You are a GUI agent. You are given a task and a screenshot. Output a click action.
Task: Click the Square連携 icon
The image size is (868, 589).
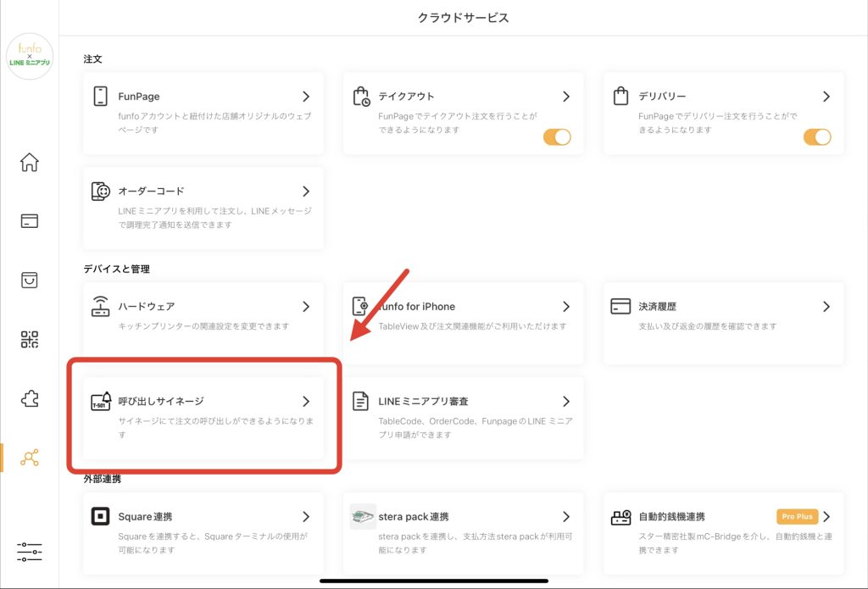(x=100, y=516)
